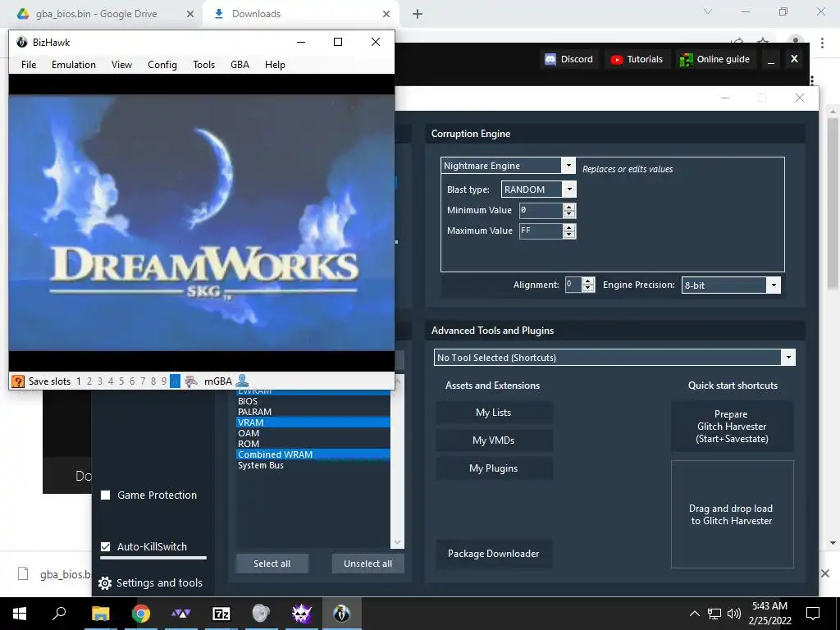The image size is (840, 630).
Task: Open Windows taskbar search
Action: pos(59,614)
